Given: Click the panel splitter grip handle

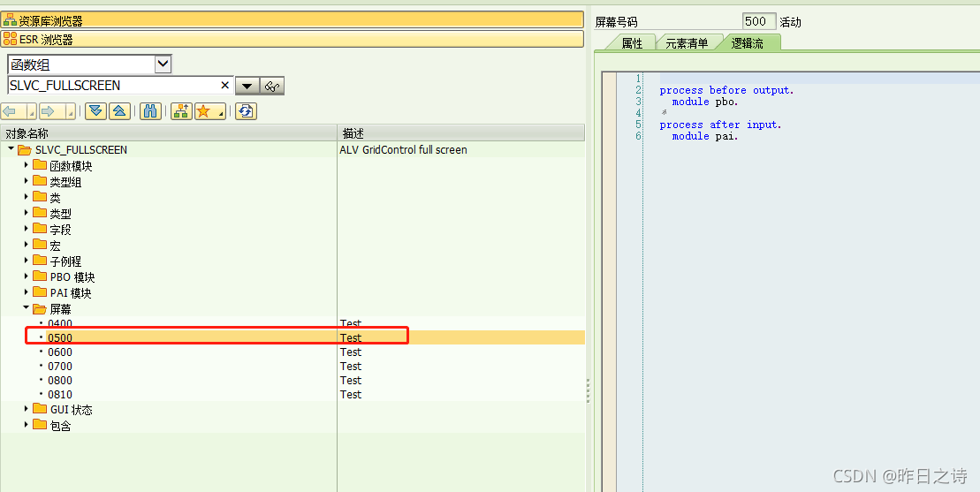Looking at the screenshot, I should point(589,390).
